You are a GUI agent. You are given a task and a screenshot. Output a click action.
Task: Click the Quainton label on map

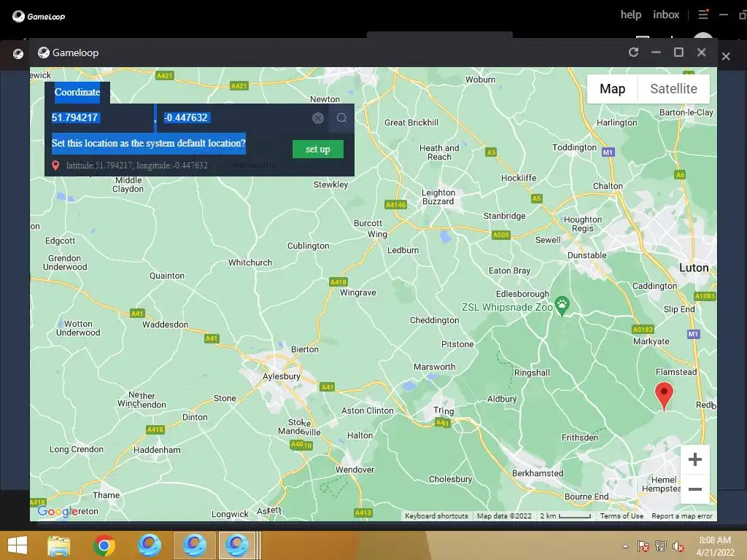click(167, 276)
